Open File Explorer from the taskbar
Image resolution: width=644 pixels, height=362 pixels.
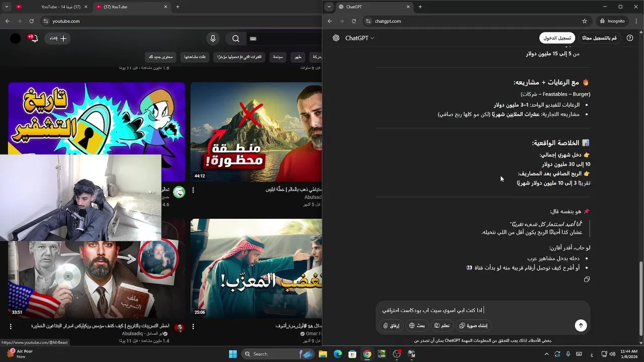[323, 354]
